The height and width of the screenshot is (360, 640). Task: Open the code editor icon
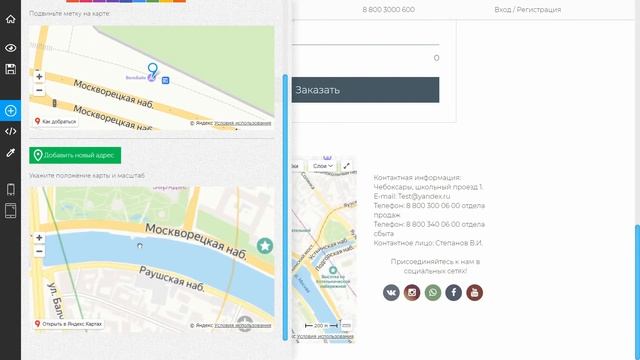tap(11, 131)
